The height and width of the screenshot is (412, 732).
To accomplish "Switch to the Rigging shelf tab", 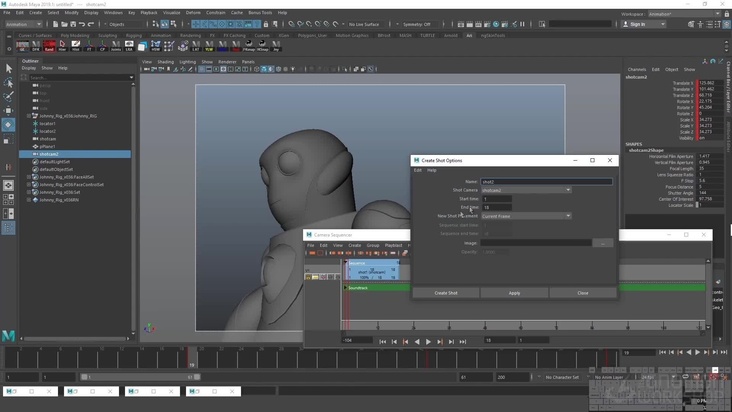I will [x=133, y=35].
